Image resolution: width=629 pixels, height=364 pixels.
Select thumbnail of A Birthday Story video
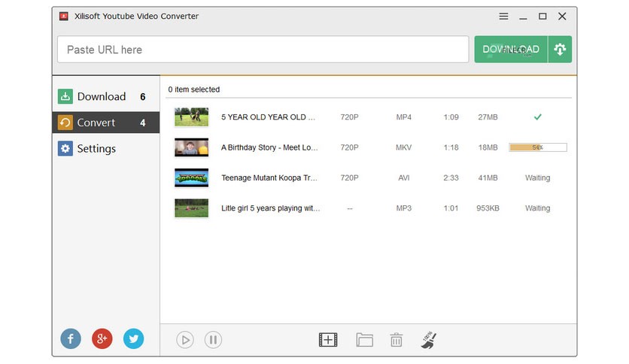pos(191,147)
